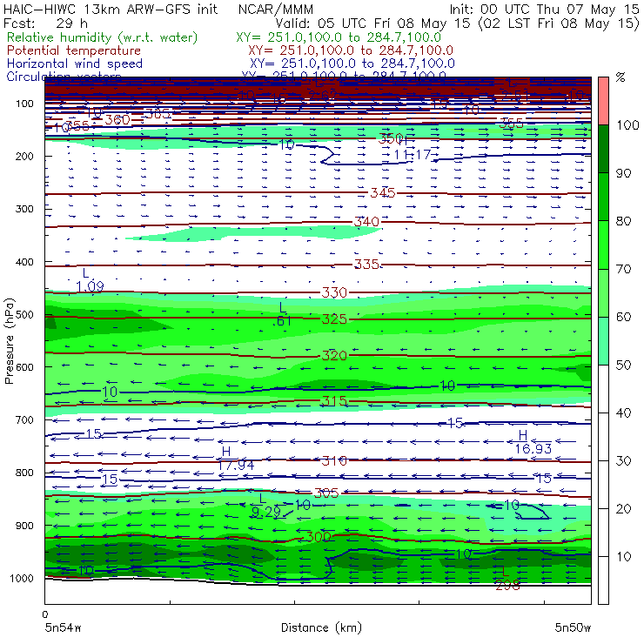This screenshot has height=644, width=644.
Task: Click the 'Pressure (hPa)' axis label
Action: click(x=9, y=341)
